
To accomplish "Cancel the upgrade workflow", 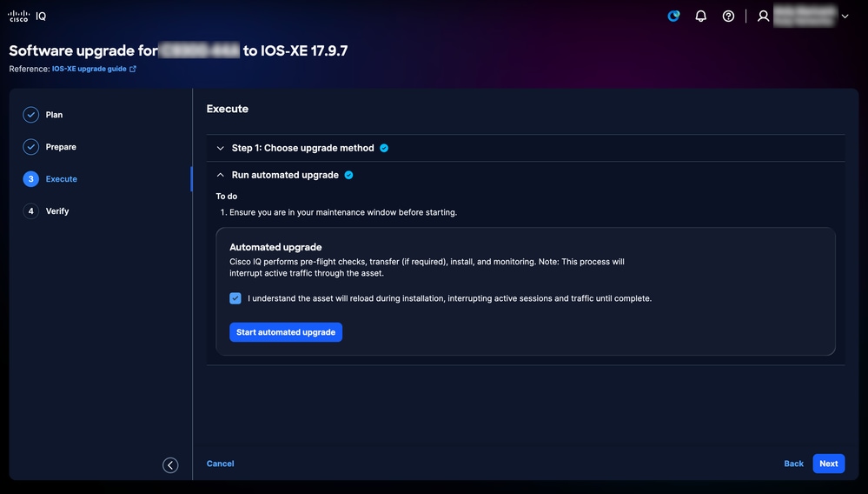I will point(221,464).
